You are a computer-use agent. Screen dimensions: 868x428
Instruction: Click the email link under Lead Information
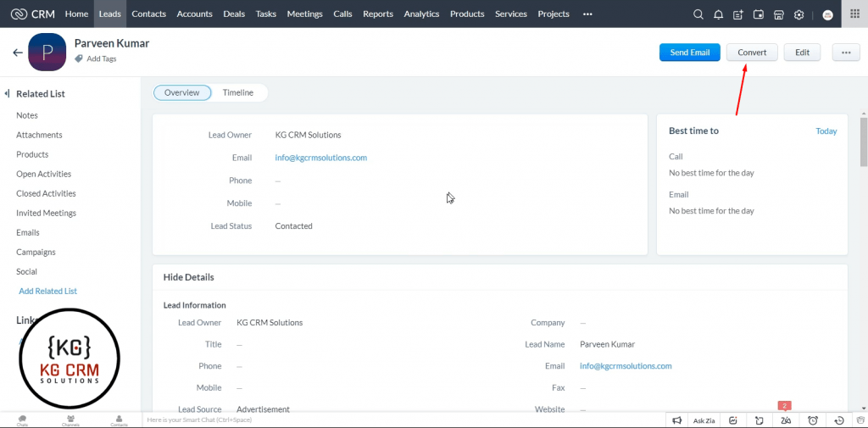point(626,366)
